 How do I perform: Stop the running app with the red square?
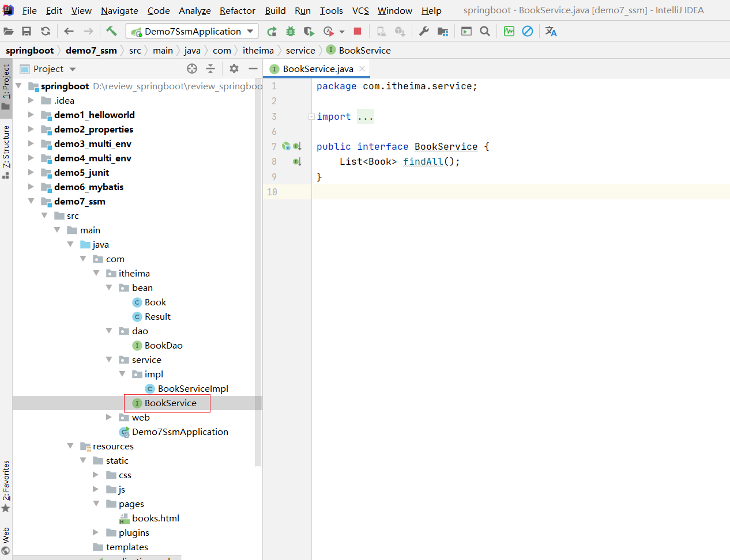coord(358,31)
